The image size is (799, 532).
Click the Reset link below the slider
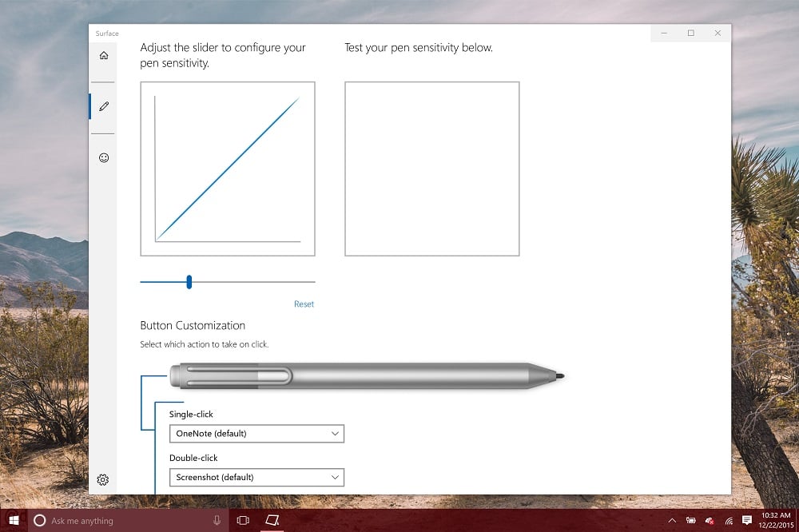pos(304,304)
